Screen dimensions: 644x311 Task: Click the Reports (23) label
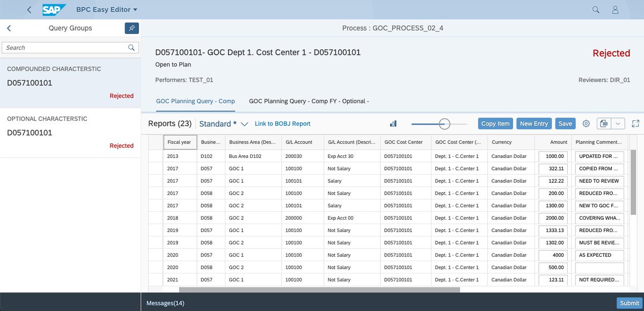point(170,124)
